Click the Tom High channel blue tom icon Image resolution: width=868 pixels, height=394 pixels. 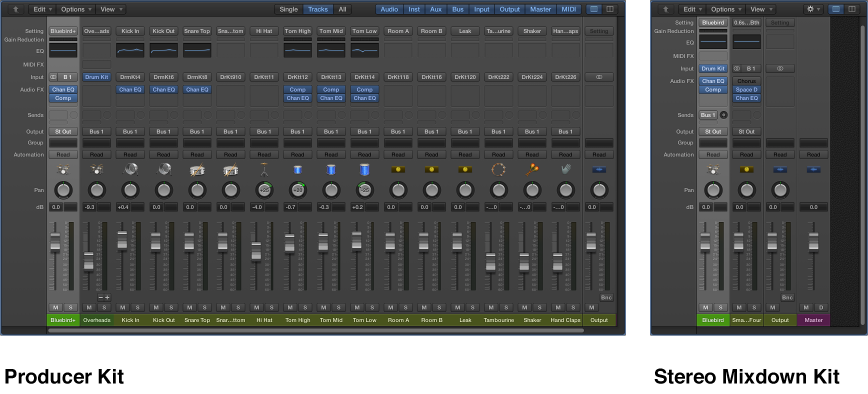coord(297,169)
